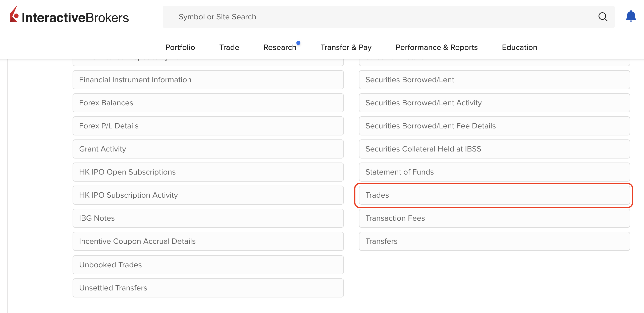Open the Trade menu
The height and width of the screenshot is (313, 644).
pos(229,47)
